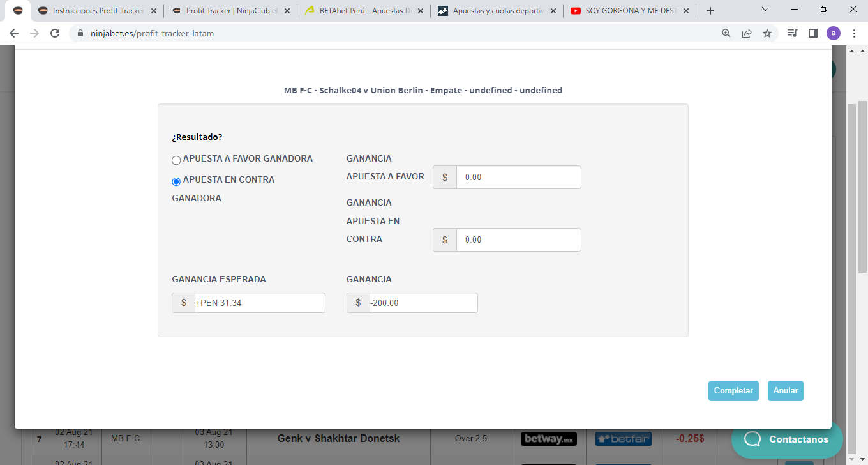Open media controls icon
This screenshot has height=465, width=868.
[793, 33]
